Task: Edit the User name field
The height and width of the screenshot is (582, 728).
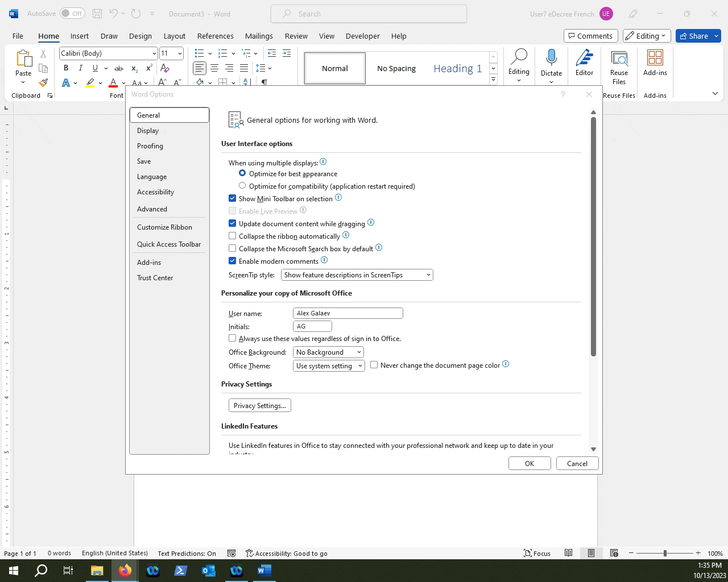Action: pos(348,313)
